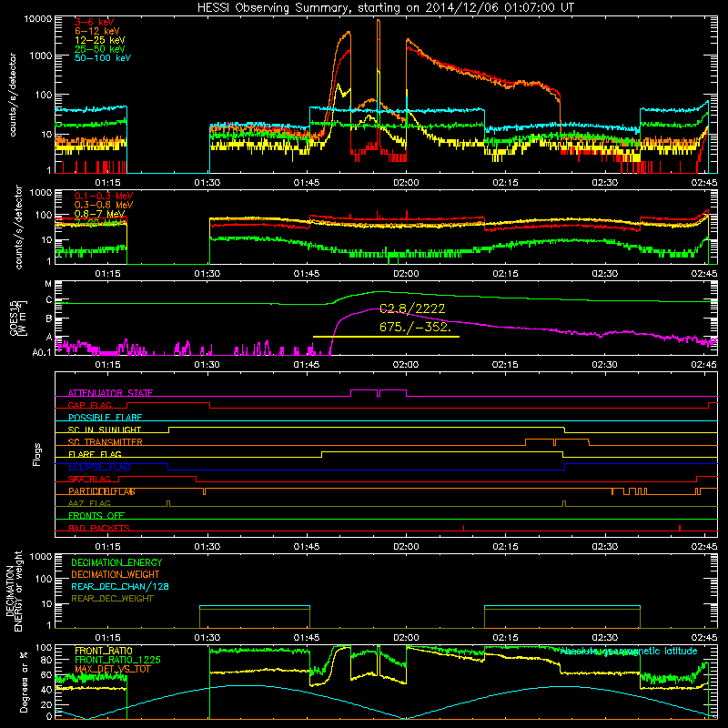Click the yellow flare duration bar in GOES panel
Viewport: 728px width, 728px height.
pos(386,337)
